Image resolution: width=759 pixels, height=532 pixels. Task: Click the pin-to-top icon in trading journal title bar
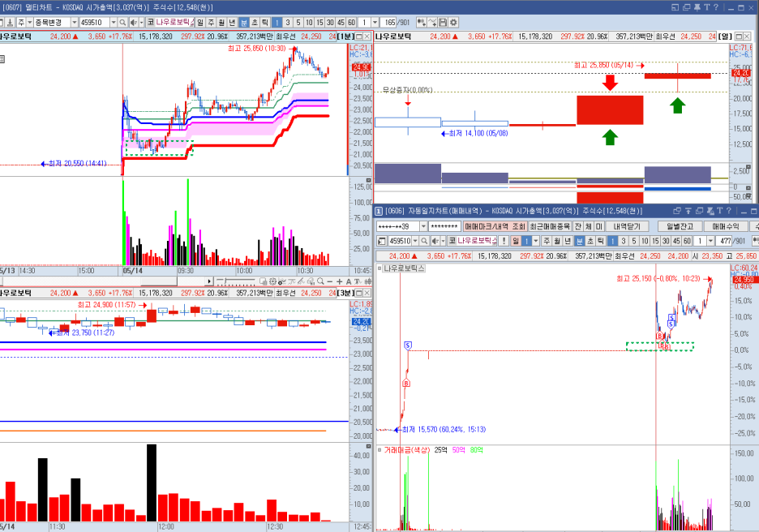(x=688, y=211)
